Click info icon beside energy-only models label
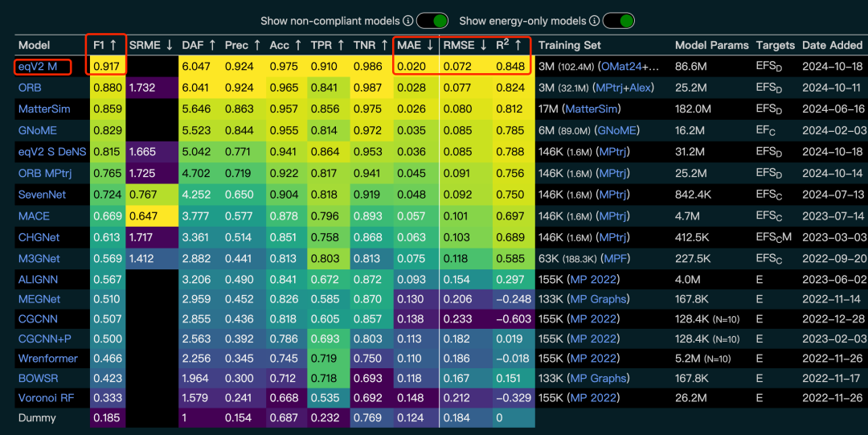Viewport: 868px width, 435px height. [594, 21]
